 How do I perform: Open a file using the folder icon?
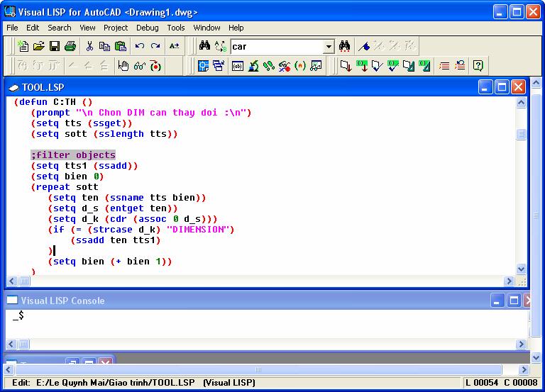tap(39, 46)
